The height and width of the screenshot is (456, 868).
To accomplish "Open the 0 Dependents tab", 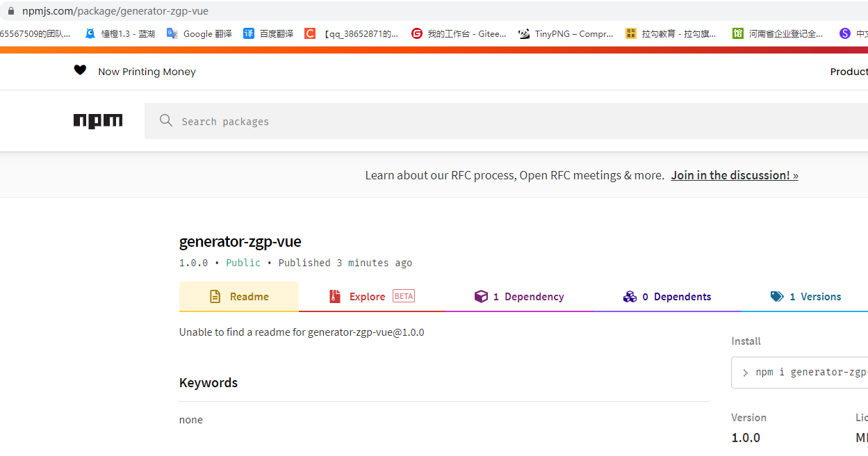I will 667,297.
